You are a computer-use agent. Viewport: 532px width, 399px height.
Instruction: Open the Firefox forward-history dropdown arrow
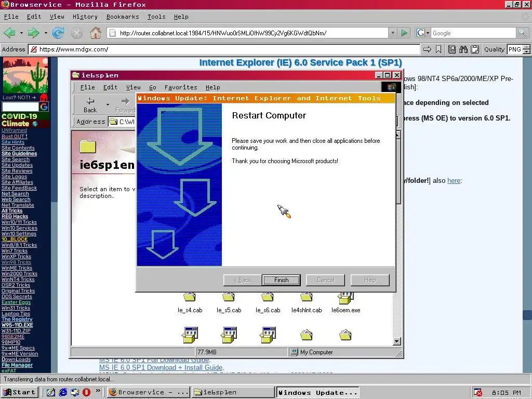click(46, 33)
